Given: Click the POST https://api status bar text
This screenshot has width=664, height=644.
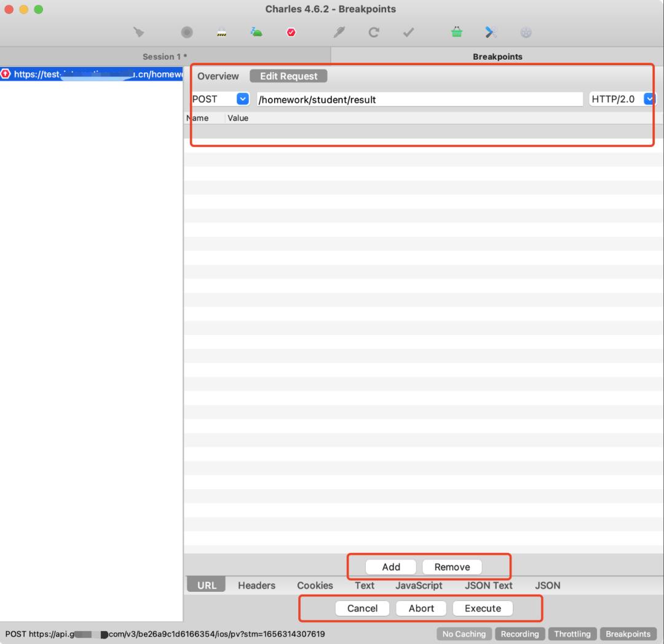Looking at the screenshot, I should tap(165, 634).
